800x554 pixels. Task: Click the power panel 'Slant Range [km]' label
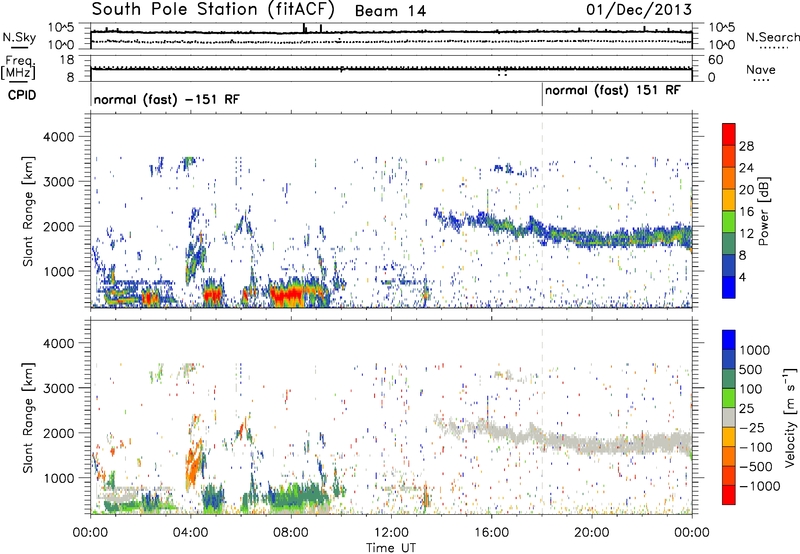point(28,211)
